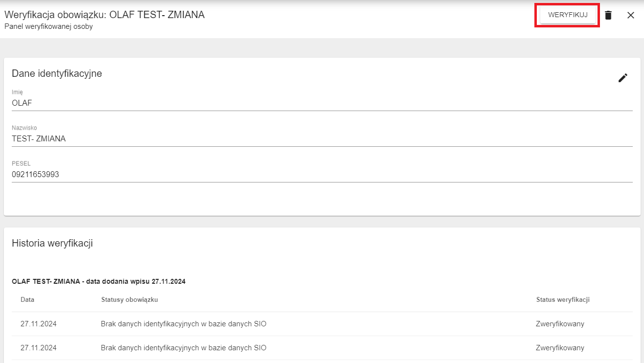Click Zweryfikowany in the second history row
The image size is (644, 363).
(x=560, y=348)
